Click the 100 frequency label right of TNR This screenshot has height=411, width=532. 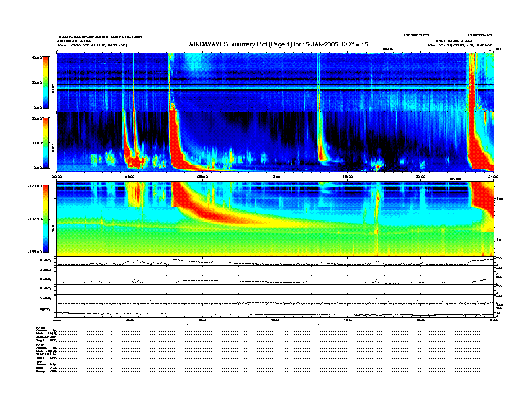500,199
